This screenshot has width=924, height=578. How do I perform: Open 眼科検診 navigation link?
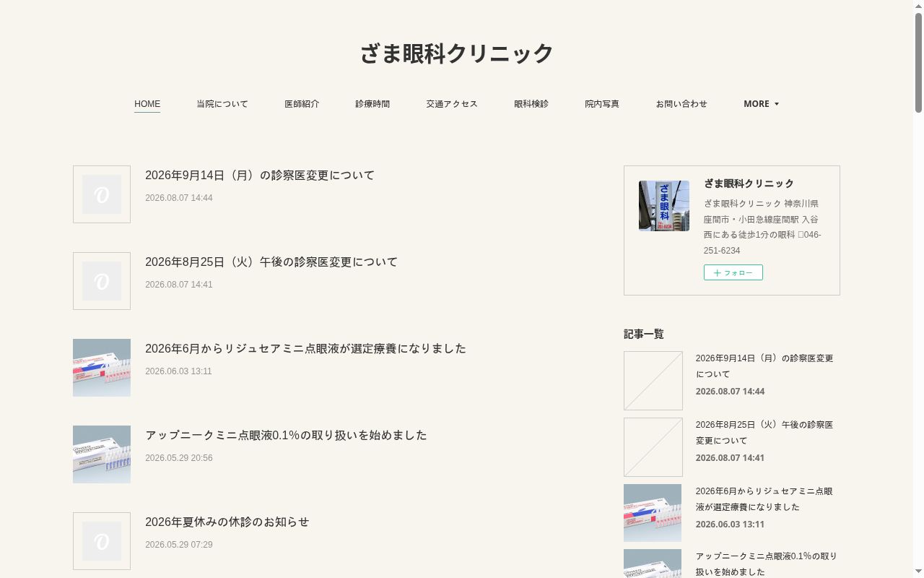531,104
